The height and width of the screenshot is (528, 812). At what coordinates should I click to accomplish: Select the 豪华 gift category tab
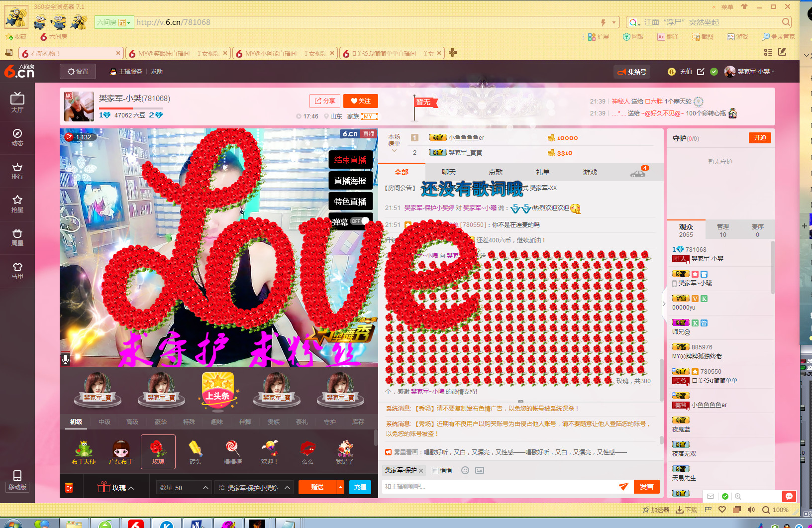161,422
